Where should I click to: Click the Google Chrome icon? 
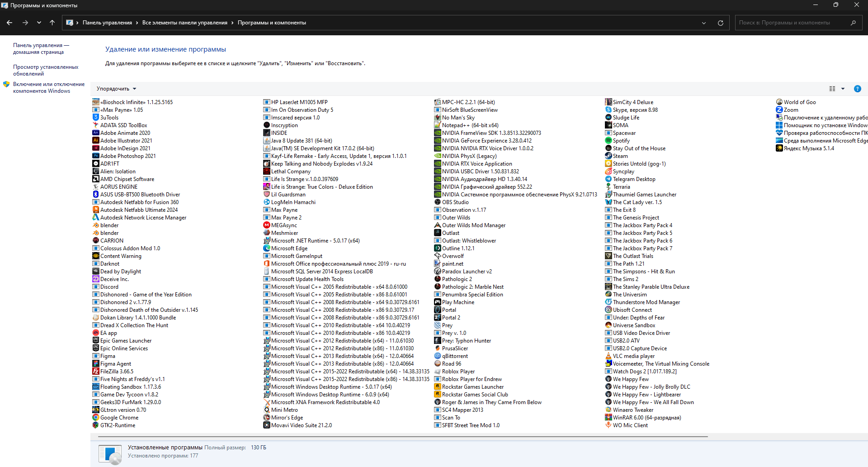click(x=96, y=418)
